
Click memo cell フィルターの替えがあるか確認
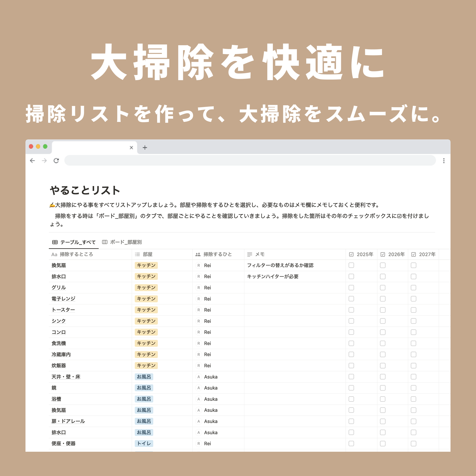point(280,265)
